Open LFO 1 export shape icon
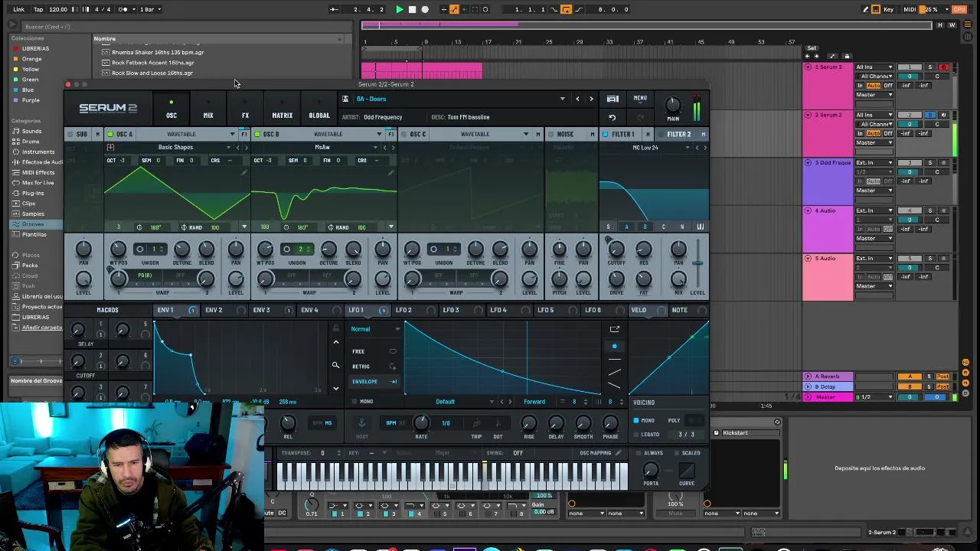Image resolution: width=980 pixels, height=551 pixels. click(x=614, y=329)
